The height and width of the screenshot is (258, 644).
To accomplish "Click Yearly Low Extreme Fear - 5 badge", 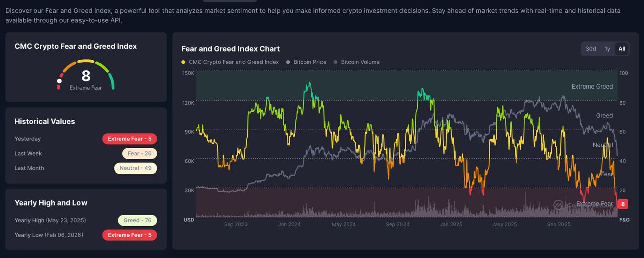I will tap(129, 235).
